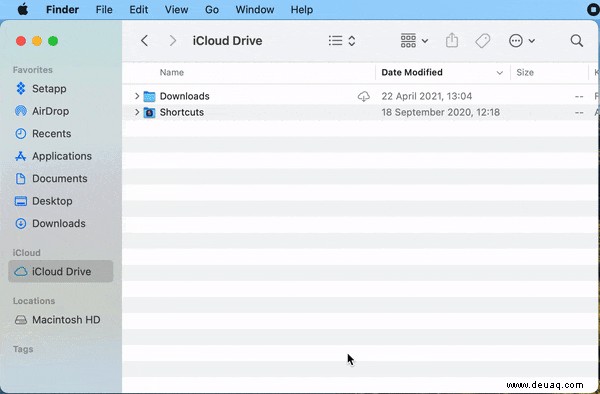
Task: Open the Go menu
Action: pyautogui.click(x=212, y=10)
